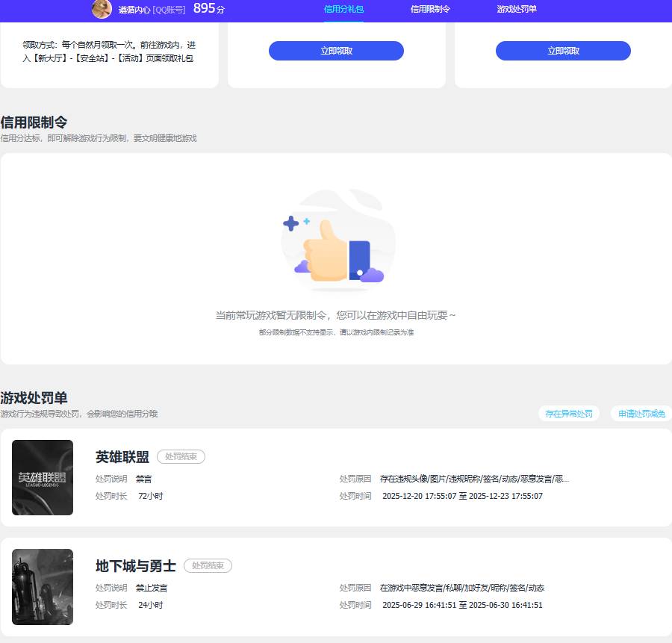Switch to the 游戏处罚单 tab
This screenshot has width=672, height=643.
(x=515, y=10)
